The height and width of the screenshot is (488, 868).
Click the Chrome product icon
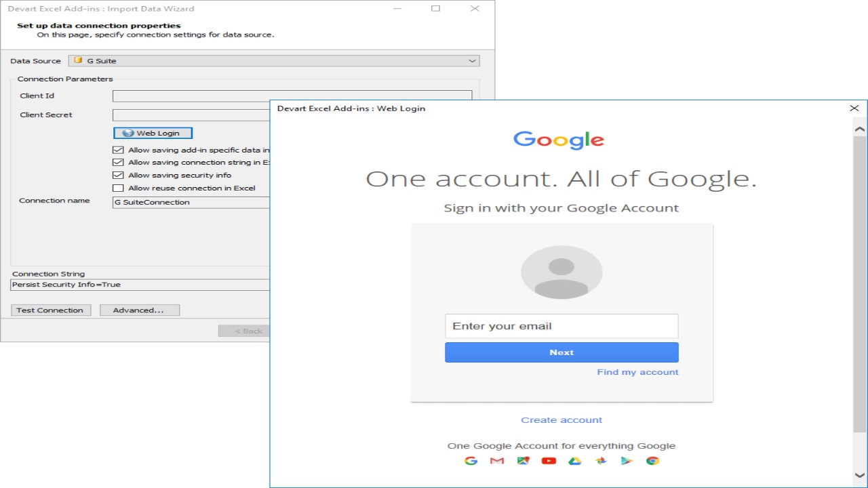click(652, 461)
